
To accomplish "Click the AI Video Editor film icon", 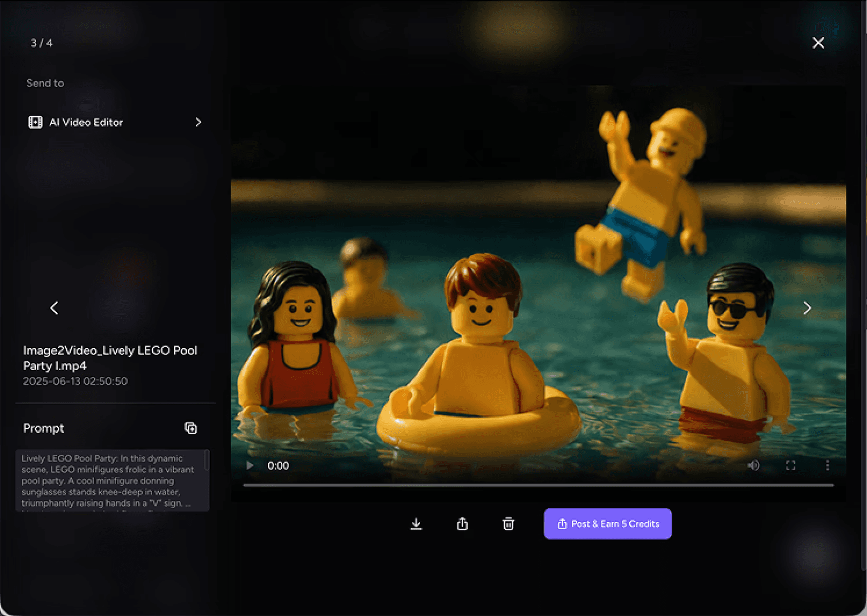I will (x=35, y=122).
